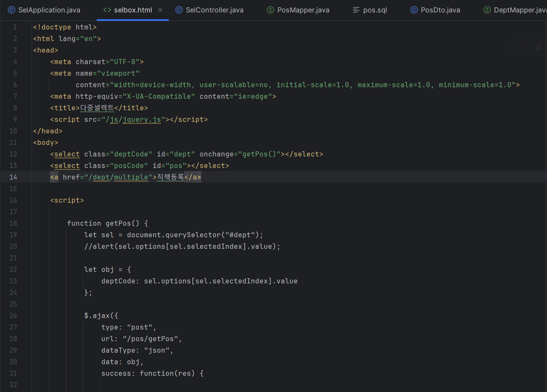The height and width of the screenshot is (392, 547).
Task: Click X-UA-Compatible meta line
Action: pyautogui.click(x=163, y=96)
